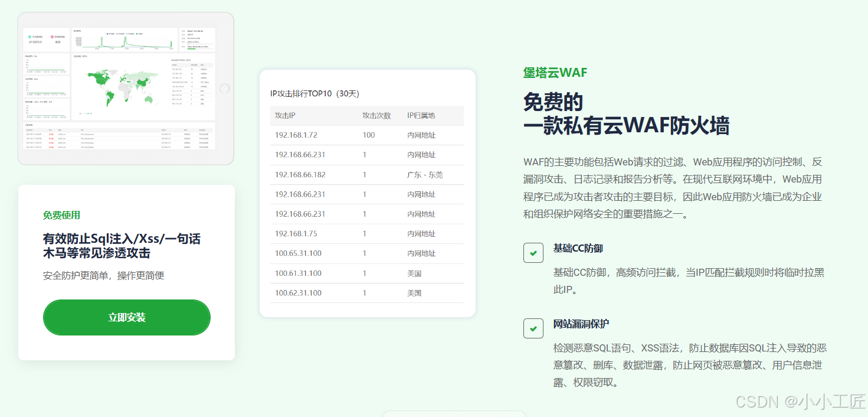Toggle the checkmark box beside 网站漏洞保护
Viewport: 868px width, 417px height.
(x=533, y=328)
